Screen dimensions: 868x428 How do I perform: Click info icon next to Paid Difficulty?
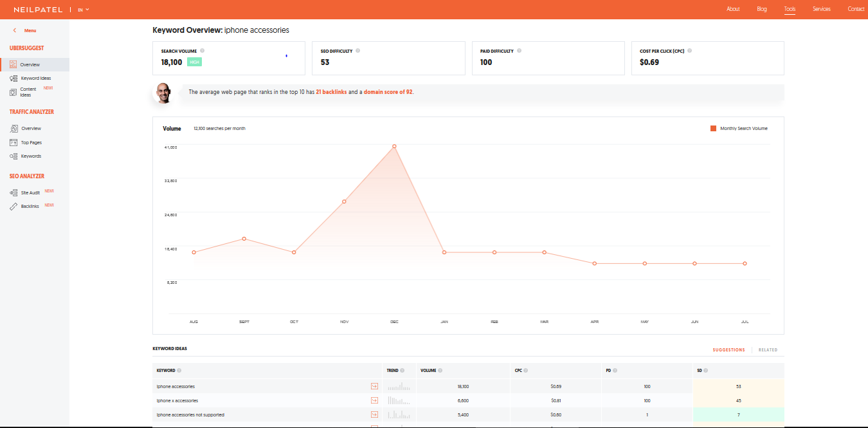[x=519, y=50]
